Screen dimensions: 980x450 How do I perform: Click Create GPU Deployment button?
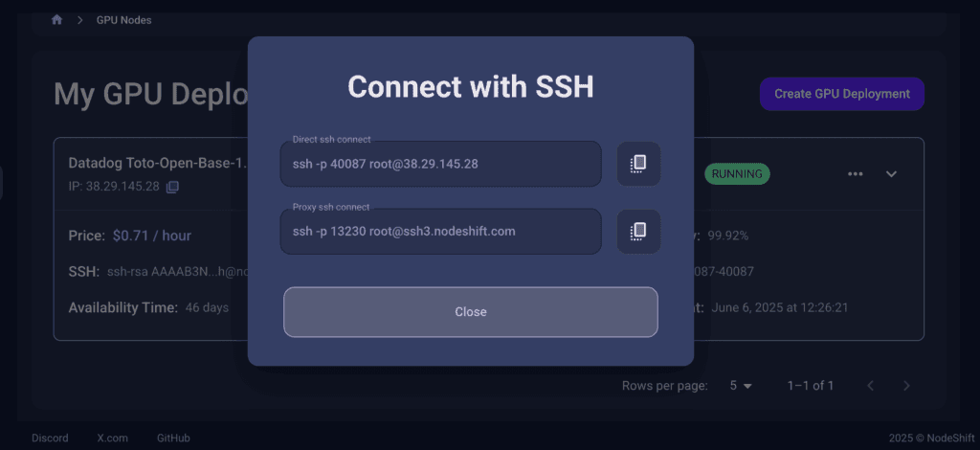click(x=841, y=94)
